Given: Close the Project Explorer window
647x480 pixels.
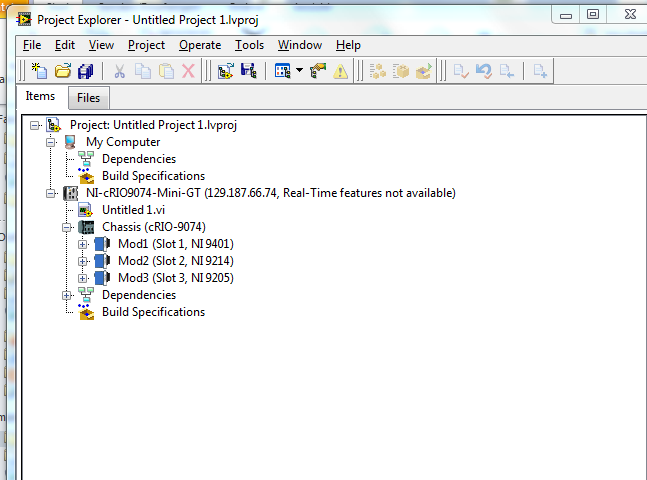Looking at the screenshot, I should click(630, 14).
